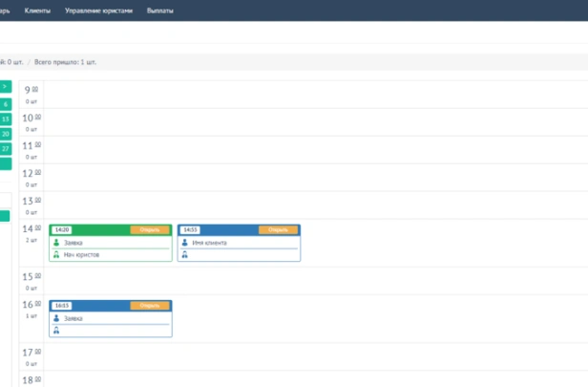Viewport: 588px width, 387px height.
Task: Click the lawyer icon in 16:15 card
Action: [56, 331]
